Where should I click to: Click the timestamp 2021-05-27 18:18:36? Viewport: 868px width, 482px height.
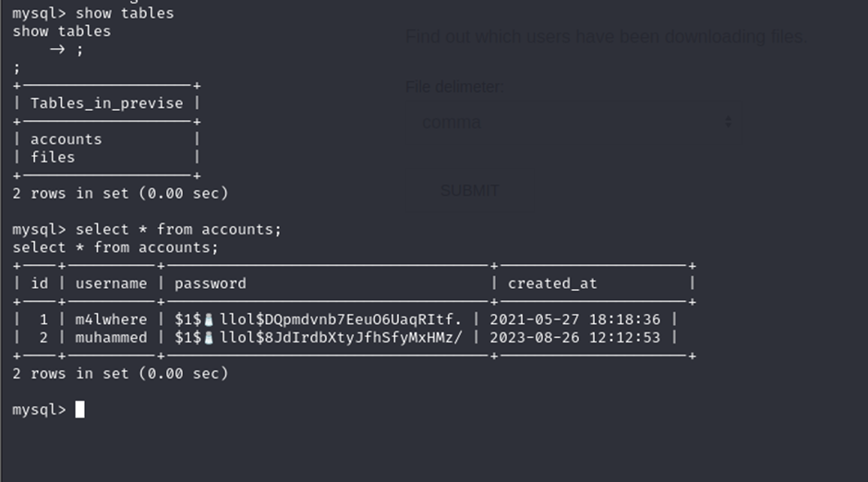574,319
